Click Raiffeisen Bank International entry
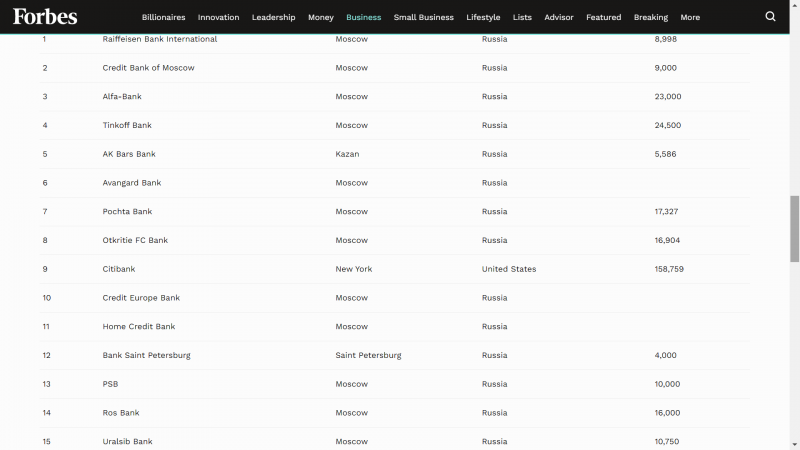Image resolution: width=800 pixels, height=450 pixels. pos(160,39)
